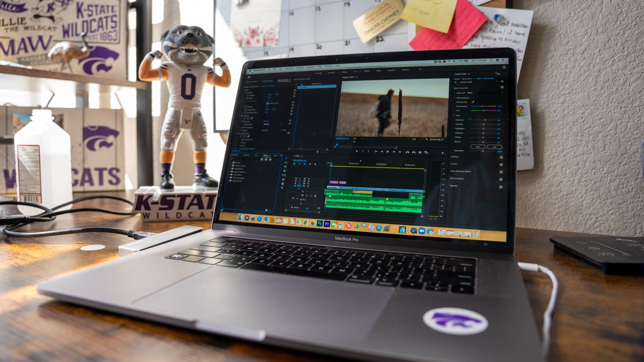This screenshot has width=644, height=362.
Task: Open Program monitor settings wrench icon
Action: pyautogui.click(x=427, y=139)
